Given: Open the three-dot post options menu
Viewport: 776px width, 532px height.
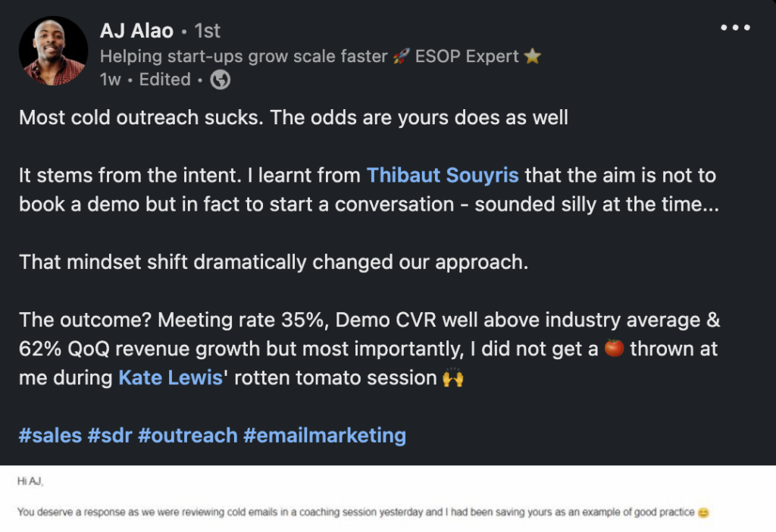Looking at the screenshot, I should tap(735, 28).
